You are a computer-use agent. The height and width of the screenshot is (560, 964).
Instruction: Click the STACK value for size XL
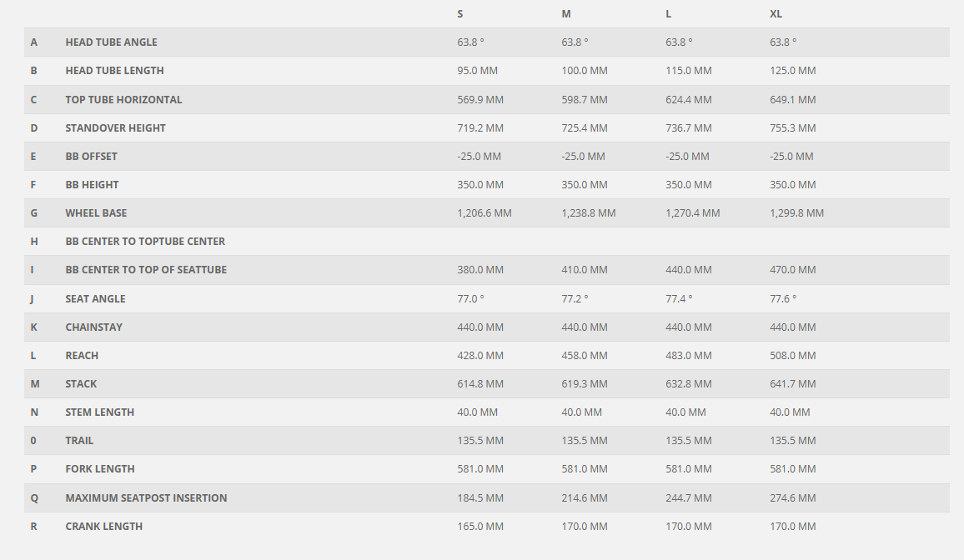click(x=792, y=384)
